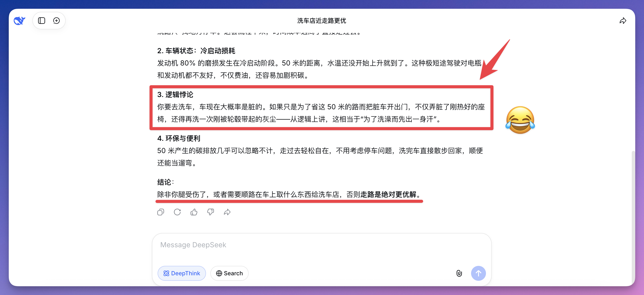The height and width of the screenshot is (295, 644).
Task: Toggle the sidebar panel icon
Action: [x=42, y=21]
